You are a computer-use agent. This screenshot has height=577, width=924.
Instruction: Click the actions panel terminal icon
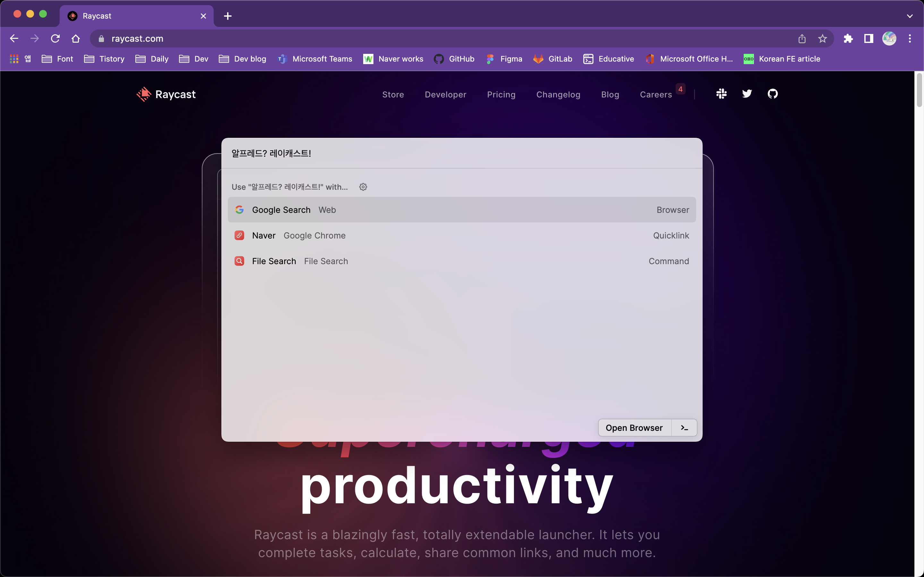tap(684, 428)
